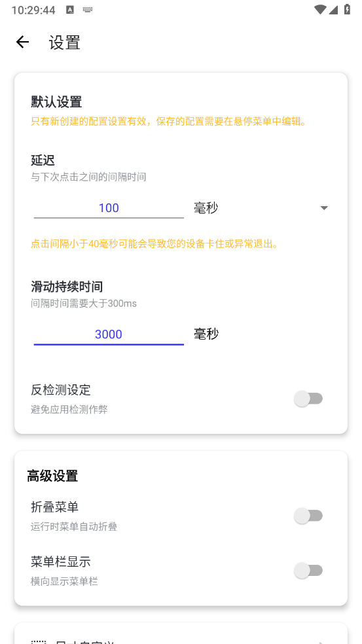362x644 pixels.
Task: Tap the orange 40毫秒 warning text
Action: pyautogui.click(x=155, y=244)
